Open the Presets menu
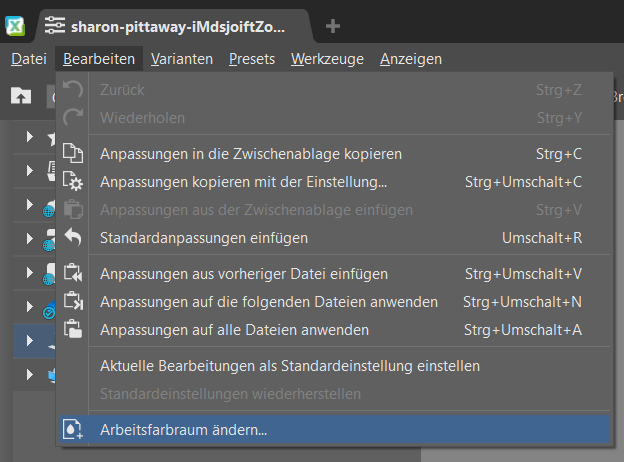624x462 pixels. click(x=252, y=59)
